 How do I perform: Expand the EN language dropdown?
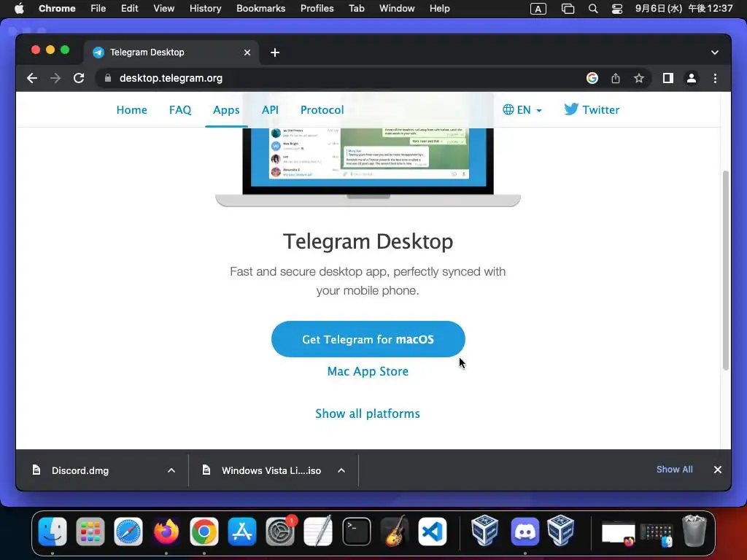point(522,110)
